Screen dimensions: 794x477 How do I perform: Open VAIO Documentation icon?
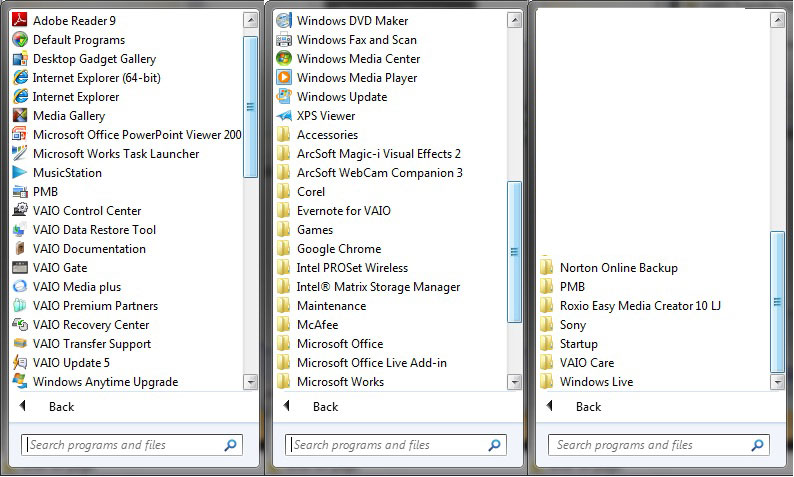tap(20, 249)
